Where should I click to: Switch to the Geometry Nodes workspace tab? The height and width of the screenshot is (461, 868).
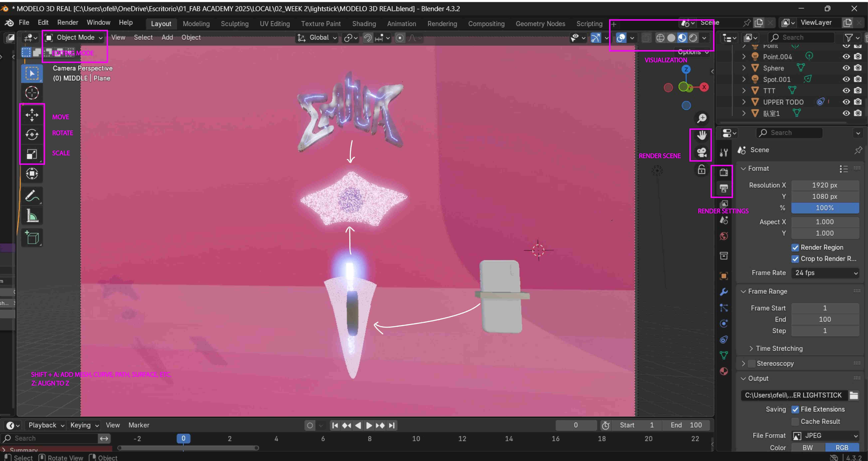click(x=540, y=24)
